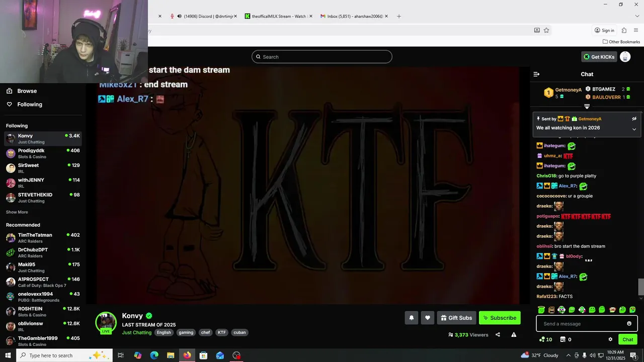Open the shop icon showing 0
This screenshot has width=644, height=362.
pos(566,339)
